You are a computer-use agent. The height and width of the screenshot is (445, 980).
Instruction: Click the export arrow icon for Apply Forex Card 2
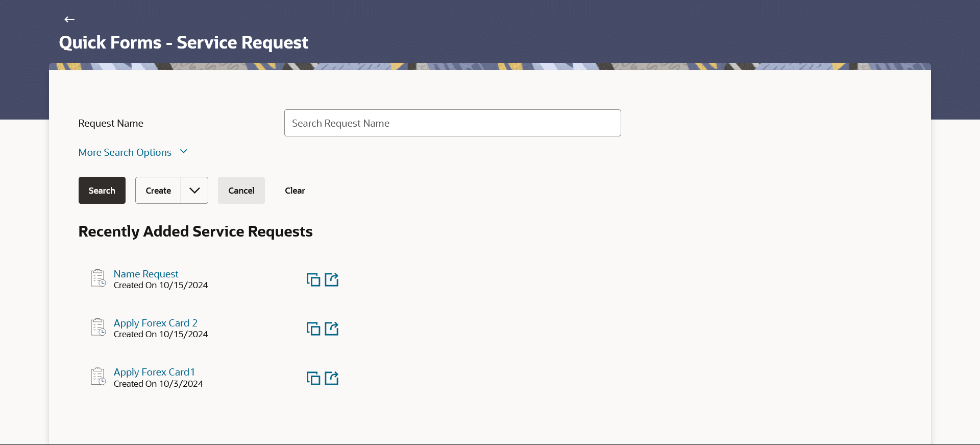coord(332,329)
